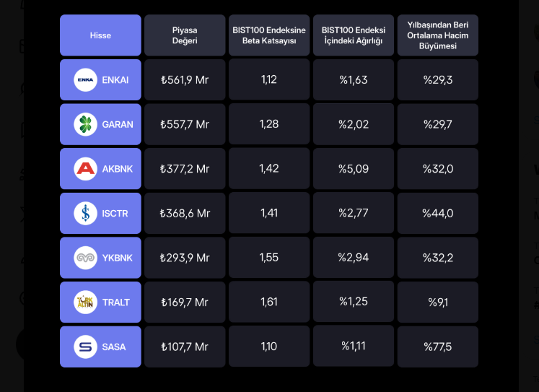Open the ISCTR bank logo icon
Screen dimensions: 539x392
[85, 213]
